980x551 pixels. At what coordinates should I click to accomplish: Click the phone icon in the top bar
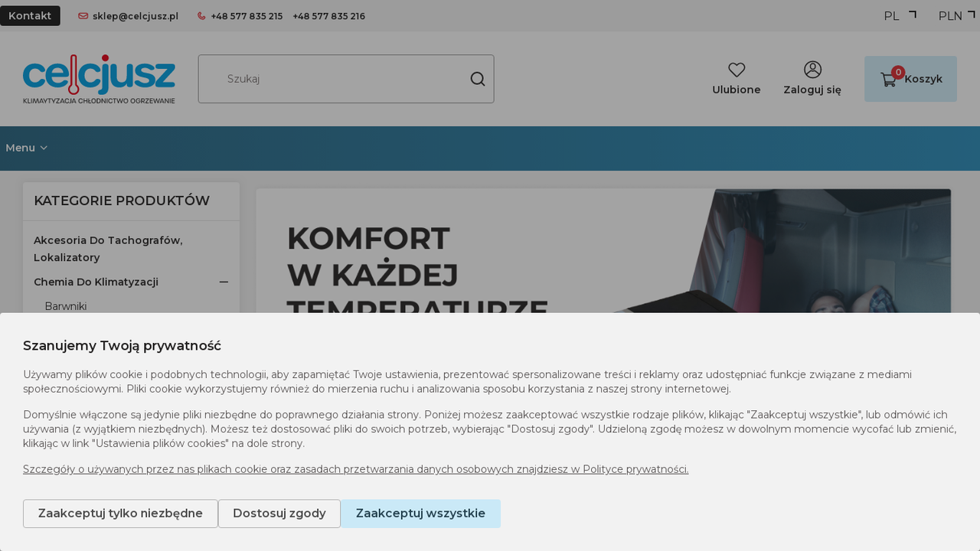click(x=202, y=16)
